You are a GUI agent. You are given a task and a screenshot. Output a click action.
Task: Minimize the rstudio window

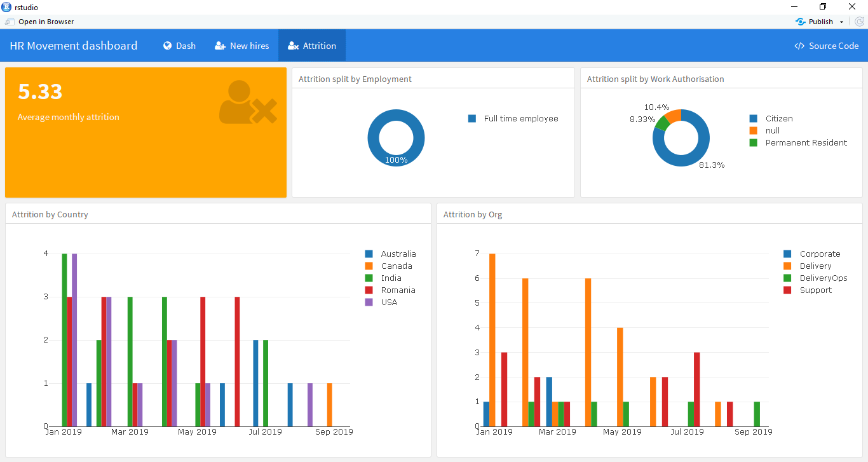point(794,7)
